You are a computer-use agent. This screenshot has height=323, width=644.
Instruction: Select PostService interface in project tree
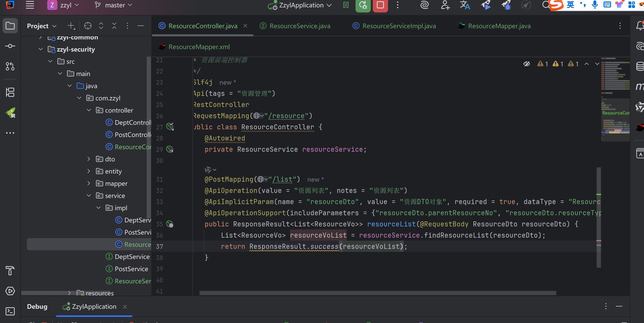click(x=131, y=269)
